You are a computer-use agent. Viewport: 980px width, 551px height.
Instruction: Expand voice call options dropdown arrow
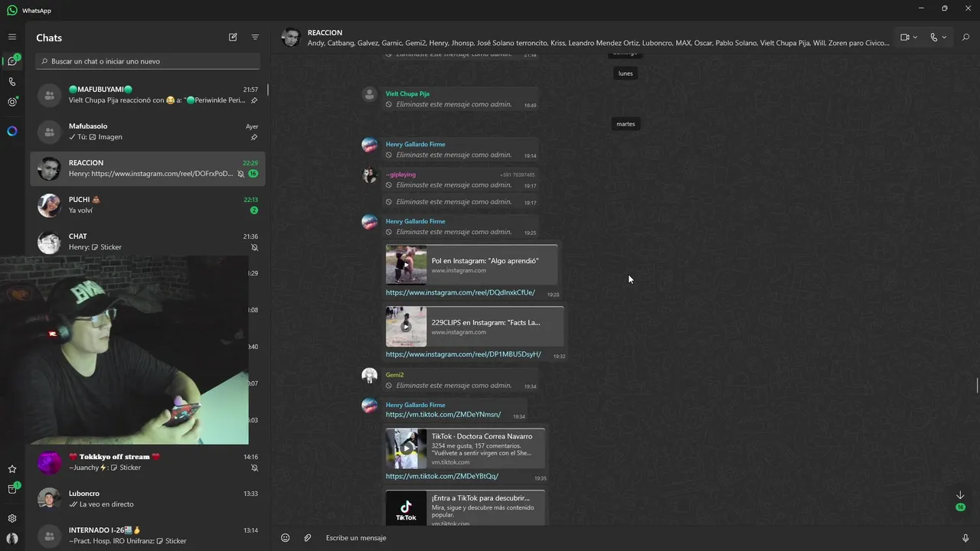tap(944, 37)
